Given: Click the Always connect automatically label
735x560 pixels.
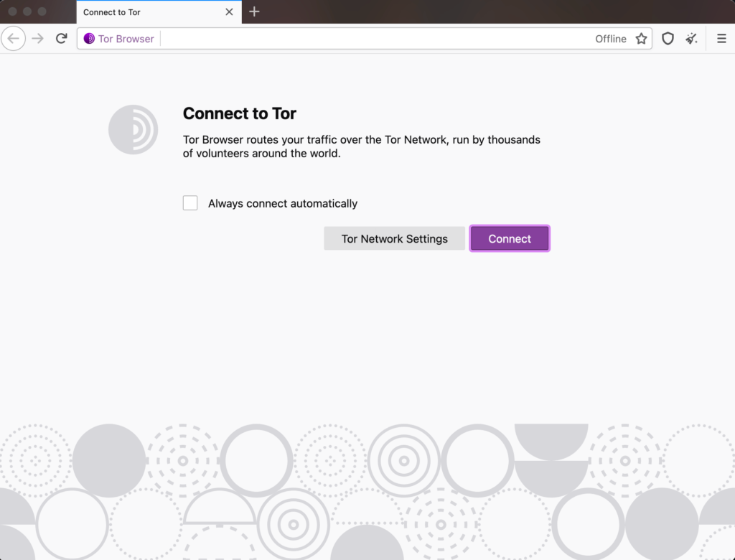Looking at the screenshot, I should pyautogui.click(x=283, y=204).
